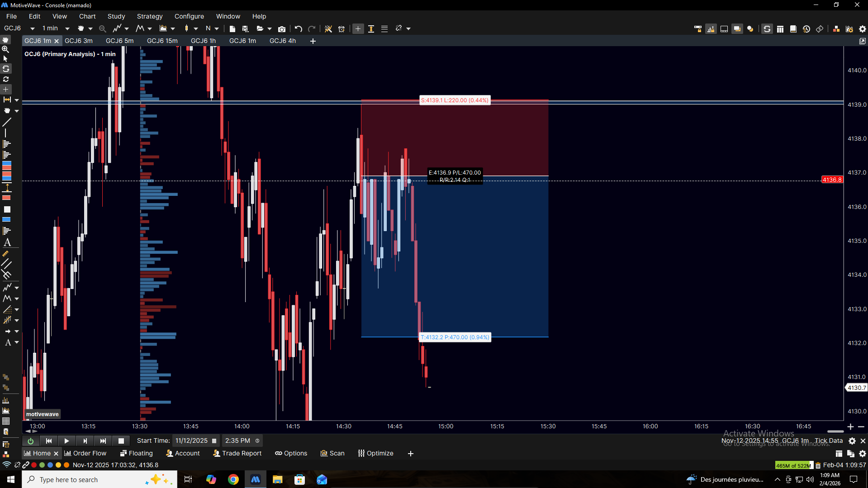
Task: Open the journal notebook icon
Action: 793,29
